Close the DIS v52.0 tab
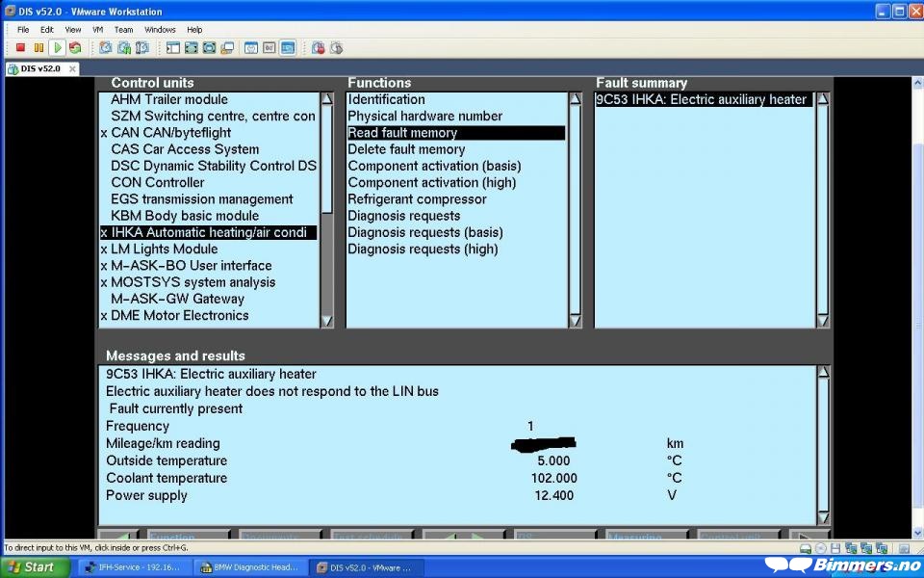 [x=72, y=68]
